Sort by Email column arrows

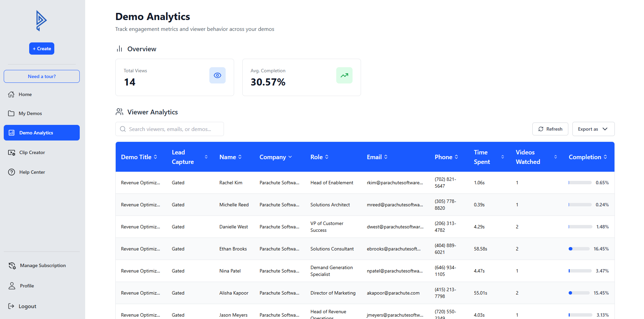tap(386, 157)
